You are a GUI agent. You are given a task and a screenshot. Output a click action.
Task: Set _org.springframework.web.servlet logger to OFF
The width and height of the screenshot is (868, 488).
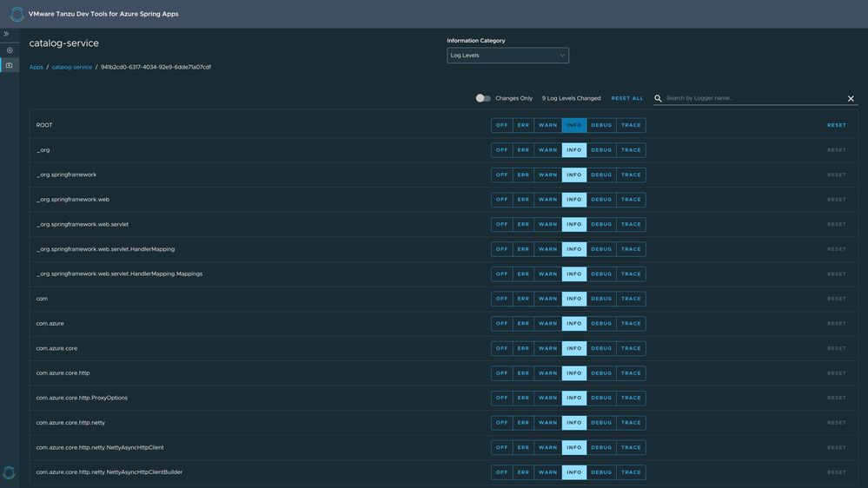tap(501, 224)
